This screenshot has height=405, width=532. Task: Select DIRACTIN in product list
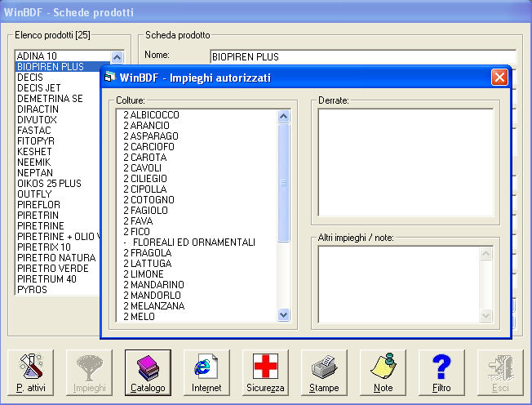point(58,109)
